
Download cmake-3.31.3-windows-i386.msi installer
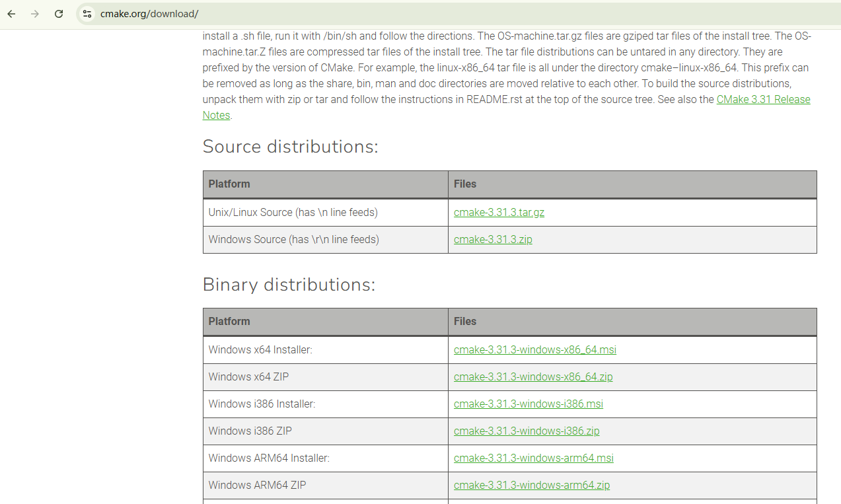(x=529, y=404)
